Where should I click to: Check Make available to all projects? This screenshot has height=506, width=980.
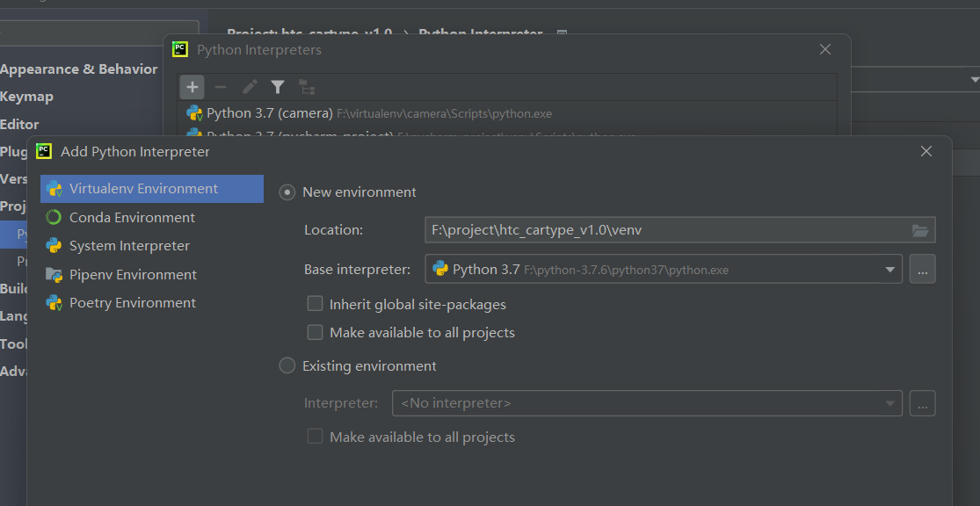pos(315,332)
